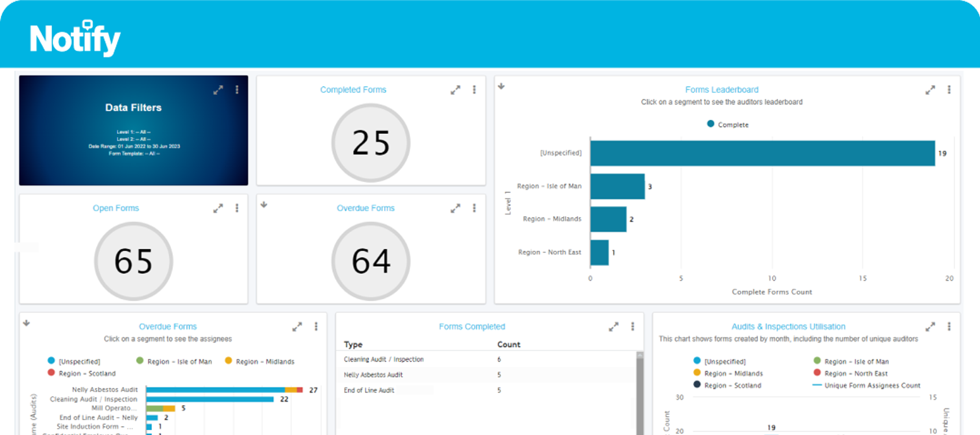980x435 pixels.
Task: Open the Overdue Forms chart three-dot menu
Action: tap(316, 327)
